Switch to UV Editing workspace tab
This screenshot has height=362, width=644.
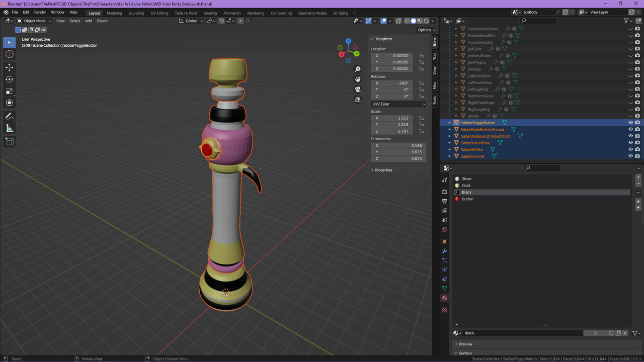click(x=159, y=13)
